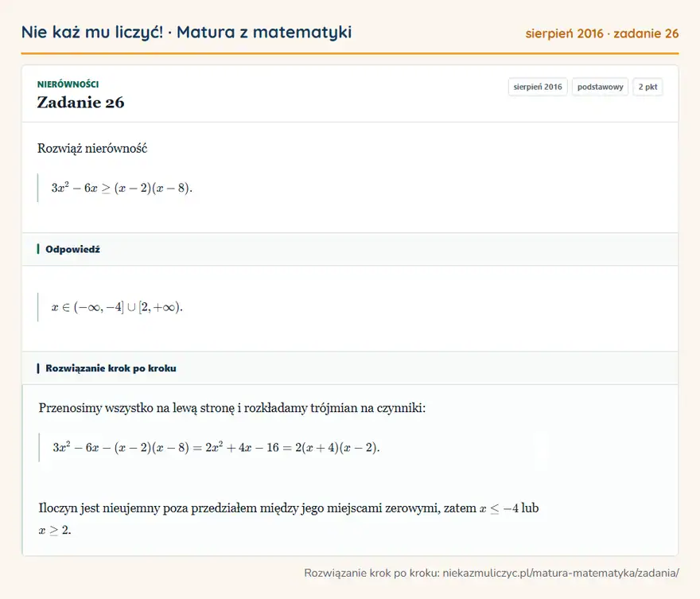Click the factorization equation 2(x+4)(x−2)
This screenshot has height=599, width=700.
[216, 447]
